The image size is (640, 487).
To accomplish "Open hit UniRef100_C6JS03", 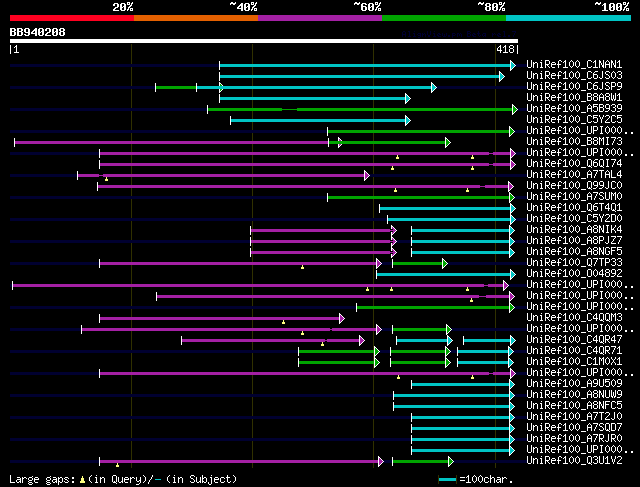I will tap(574, 76).
